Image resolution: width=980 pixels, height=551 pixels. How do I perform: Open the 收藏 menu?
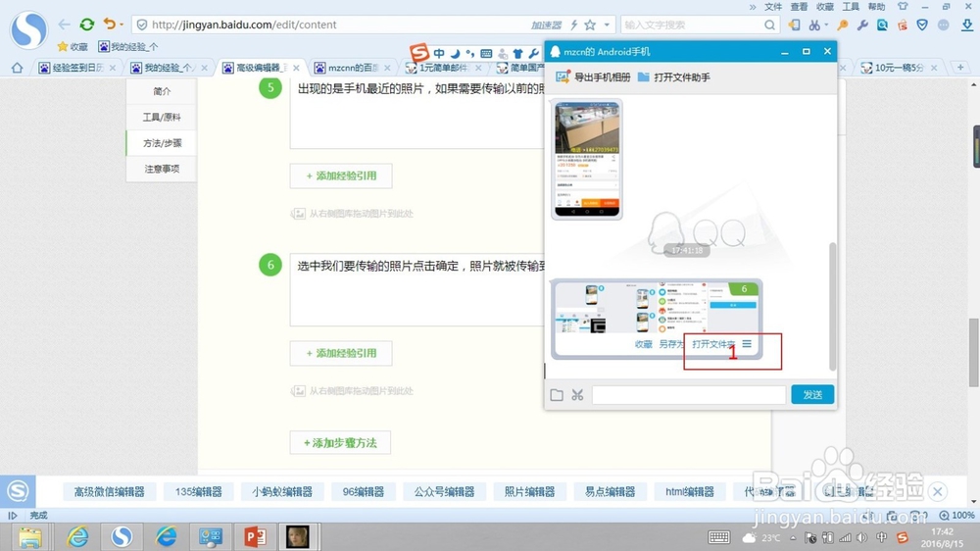(825, 6)
